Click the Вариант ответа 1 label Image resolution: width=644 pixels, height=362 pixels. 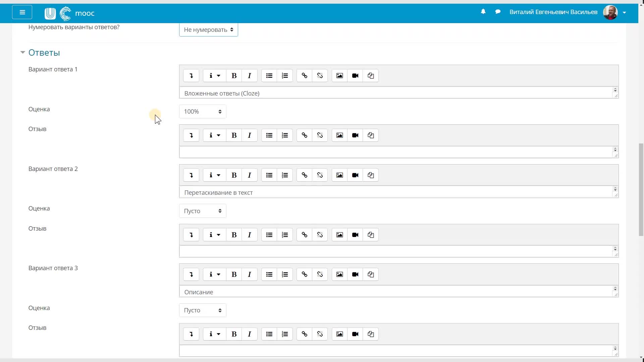pyautogui.click(x=53, y=69)
